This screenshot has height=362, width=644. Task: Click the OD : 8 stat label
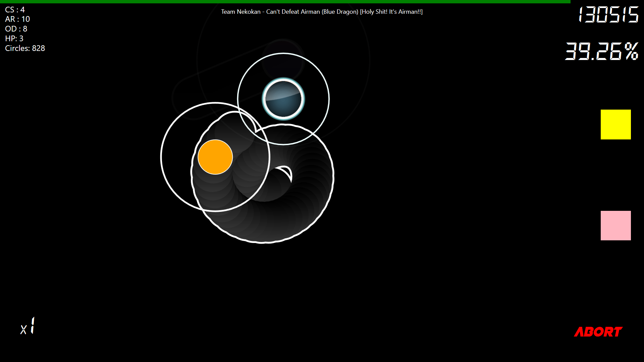point(16,29)
